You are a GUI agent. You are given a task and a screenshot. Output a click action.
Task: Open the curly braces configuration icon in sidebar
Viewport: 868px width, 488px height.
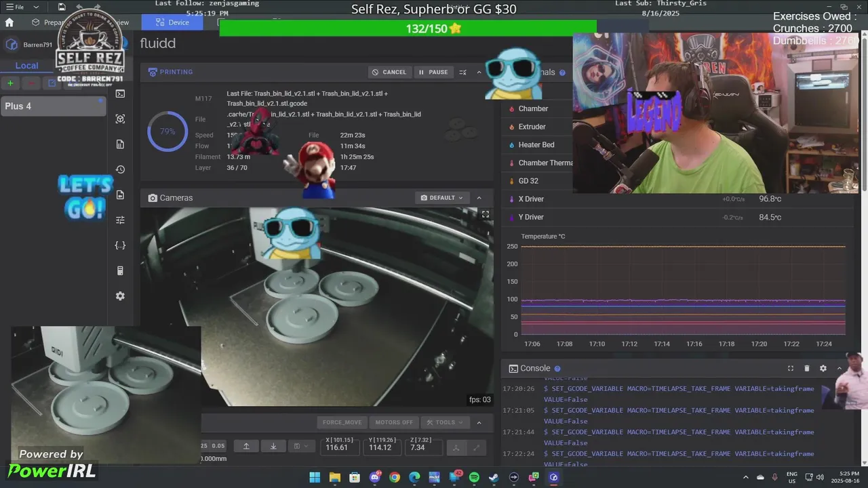pos(120,245)
